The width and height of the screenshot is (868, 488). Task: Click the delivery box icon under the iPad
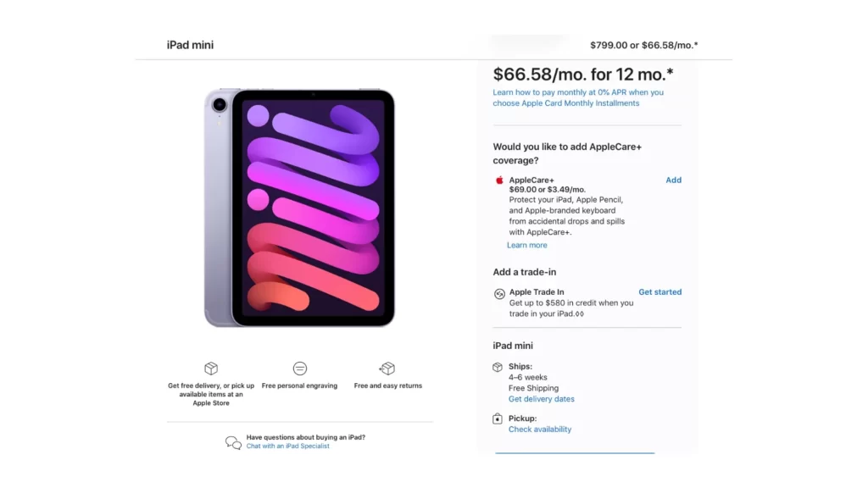coord(211,368)
